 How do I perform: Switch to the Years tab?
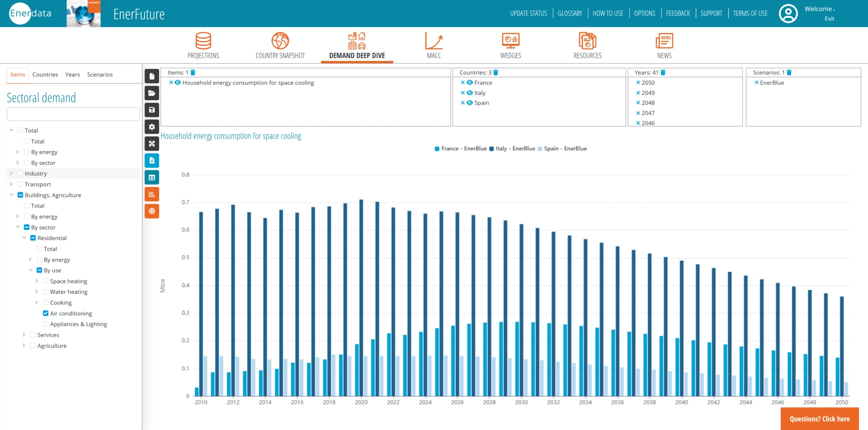72,75
